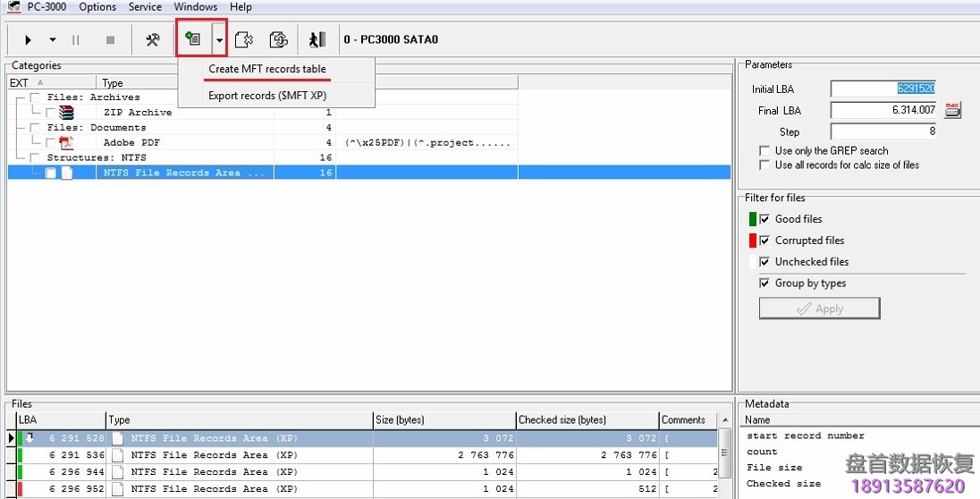Click the Final LBA input field
Viewport: 980px width, 499px height.
(883, 110)
